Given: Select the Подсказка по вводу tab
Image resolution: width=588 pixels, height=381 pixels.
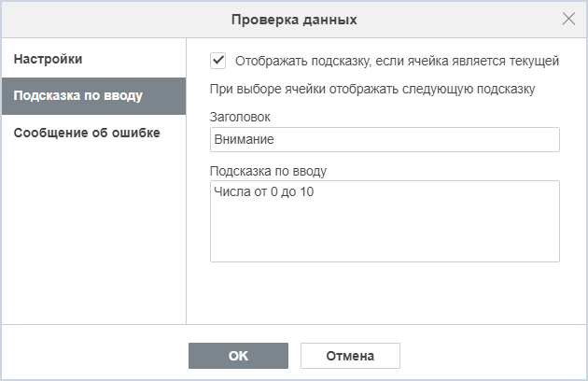Looking at the screenshot, I should [93, 96].
